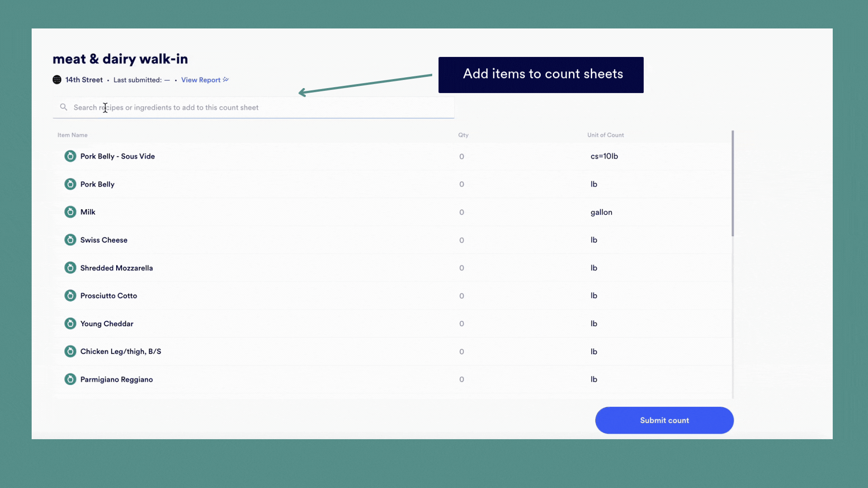Click the Parmigiano Reggiano ingredient icon
868x488 pixels.
click(x=70, y=379)
